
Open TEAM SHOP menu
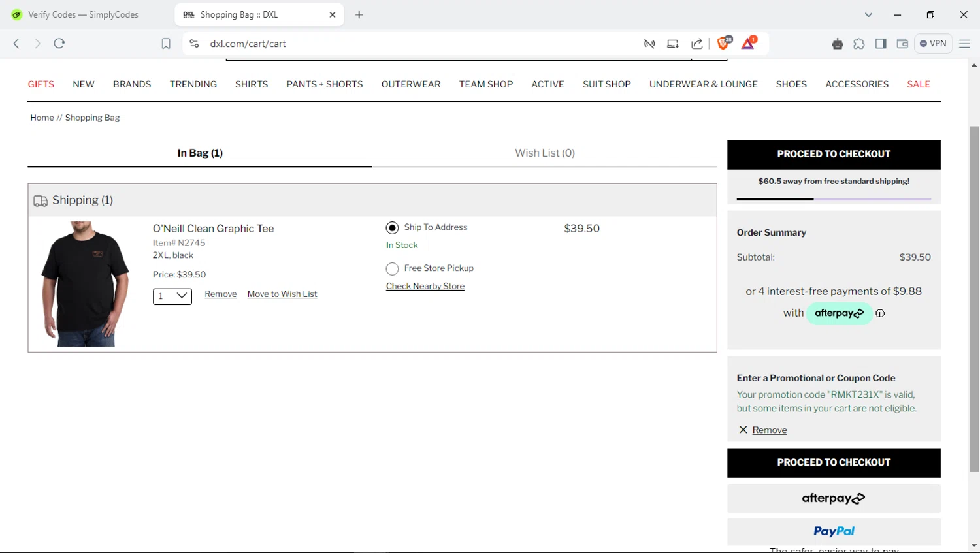pos(486,84)
